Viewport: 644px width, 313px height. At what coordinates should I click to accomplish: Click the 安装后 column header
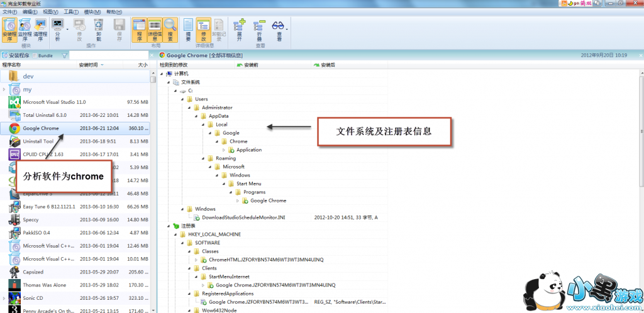coord(349,65)
